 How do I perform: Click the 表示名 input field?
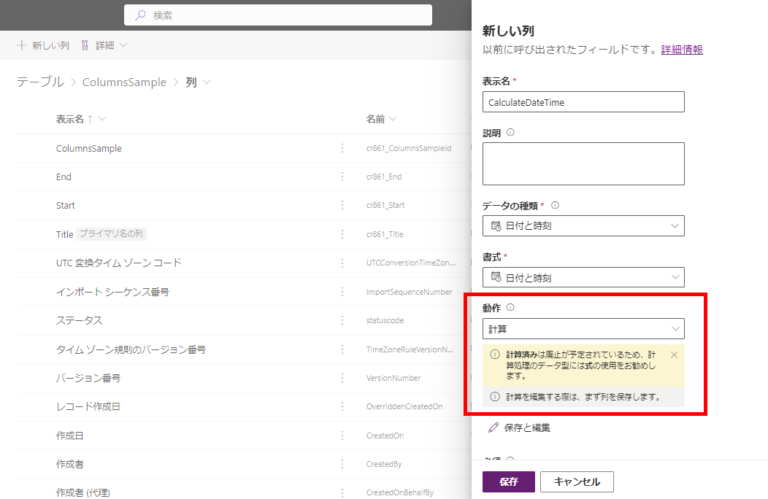click(x=583, y=102)
